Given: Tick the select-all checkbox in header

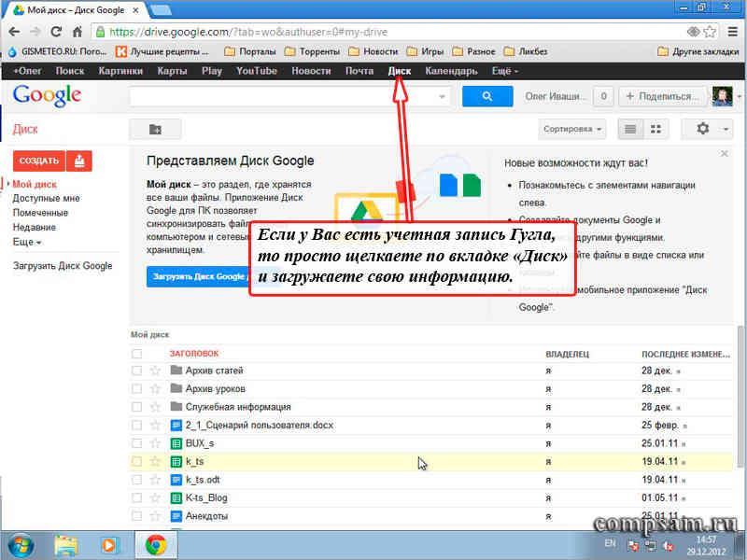Looking at the screenshot, I should click(x=136, y=354).
